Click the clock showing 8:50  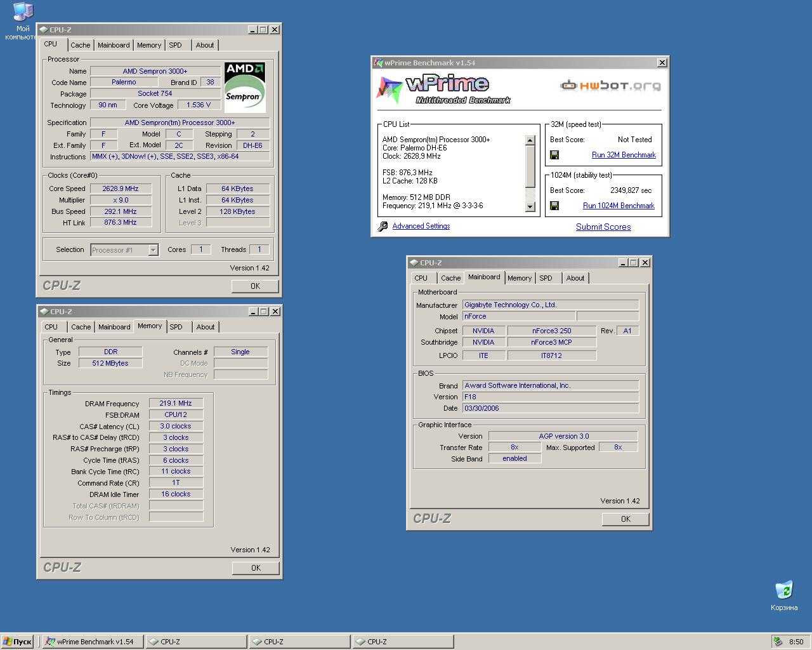tap(796, 642)
